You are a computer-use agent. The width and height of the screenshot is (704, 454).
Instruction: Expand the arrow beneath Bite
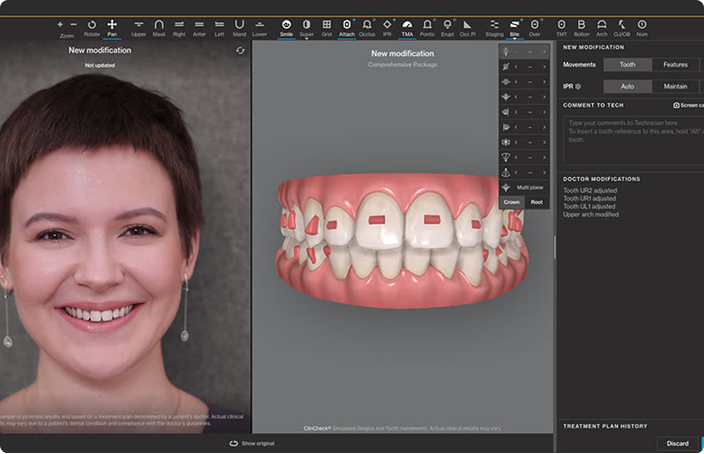(515, 39)
